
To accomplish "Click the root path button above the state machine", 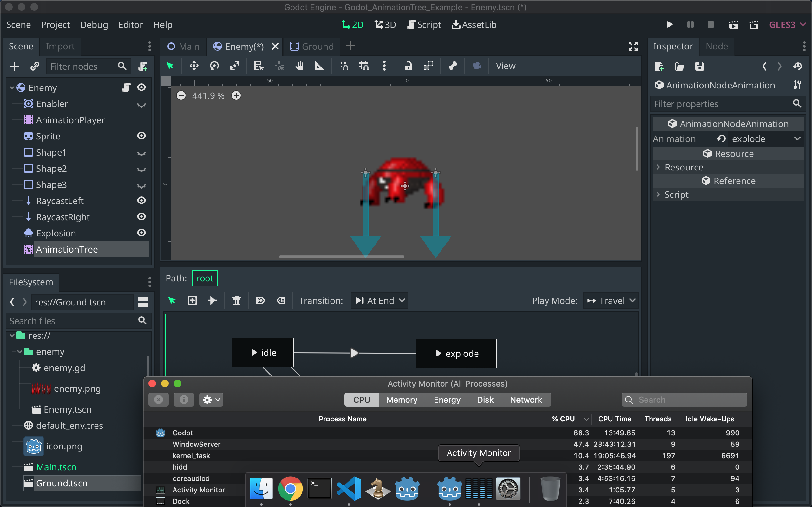I will 204,278.
